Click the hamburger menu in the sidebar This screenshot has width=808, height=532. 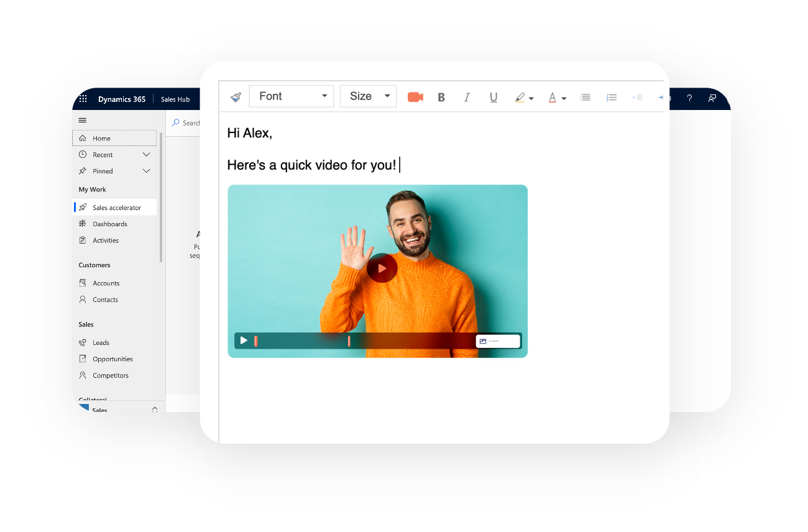point(83,119)
